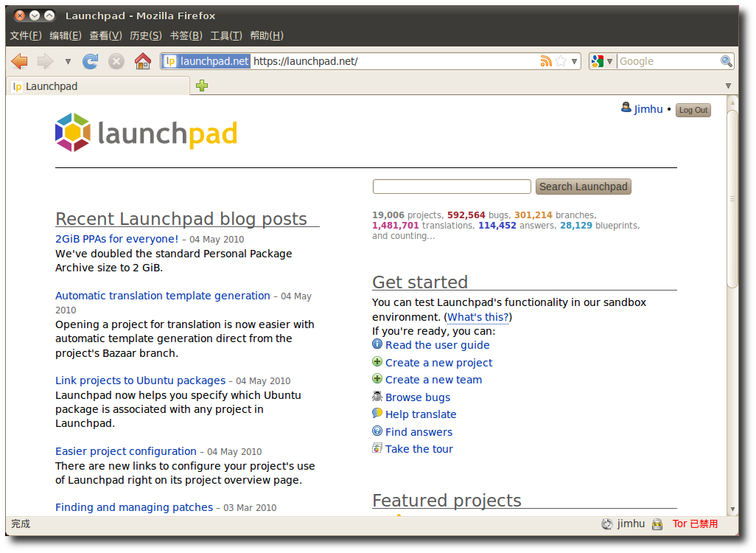The image size is (756, 553).
Task: Open the 2GiB PPAs for everyone! post
Action: [116, 239]
